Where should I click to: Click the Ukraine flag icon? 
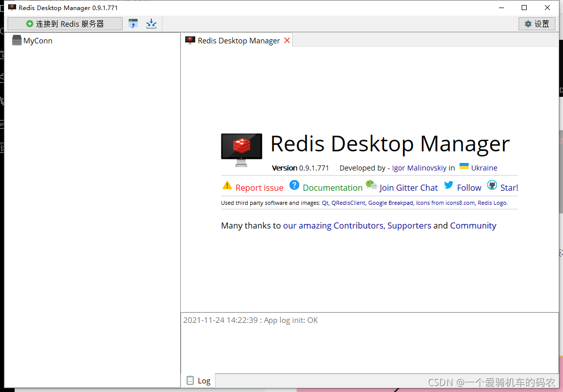464,166
